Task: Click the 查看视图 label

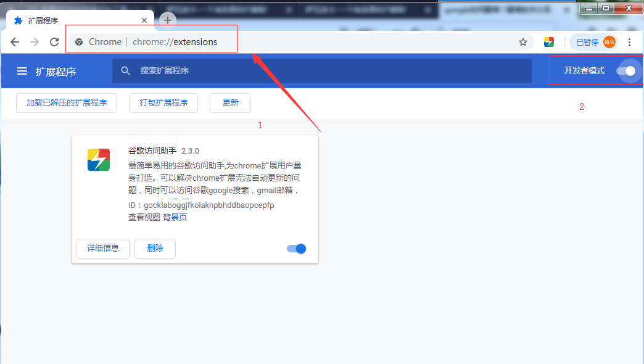Action: click(144, 217)
